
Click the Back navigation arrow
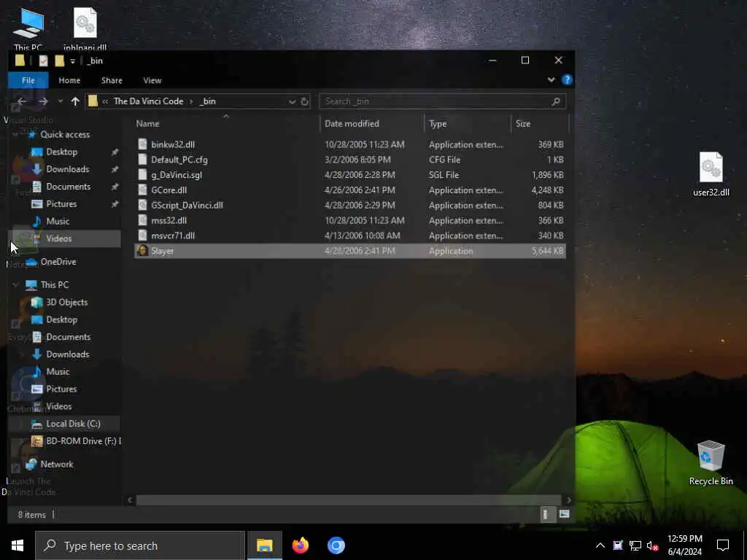pyautogui.click(x=22, y=101)
